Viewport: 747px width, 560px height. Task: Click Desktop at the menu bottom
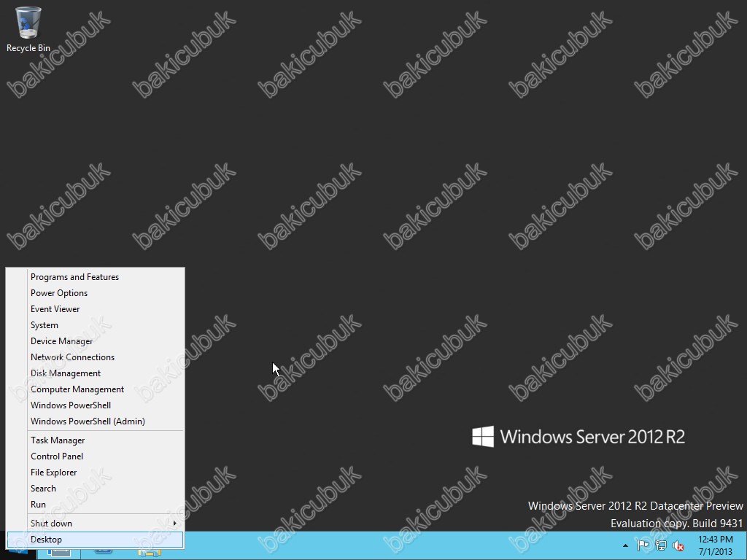click(96, 540)
